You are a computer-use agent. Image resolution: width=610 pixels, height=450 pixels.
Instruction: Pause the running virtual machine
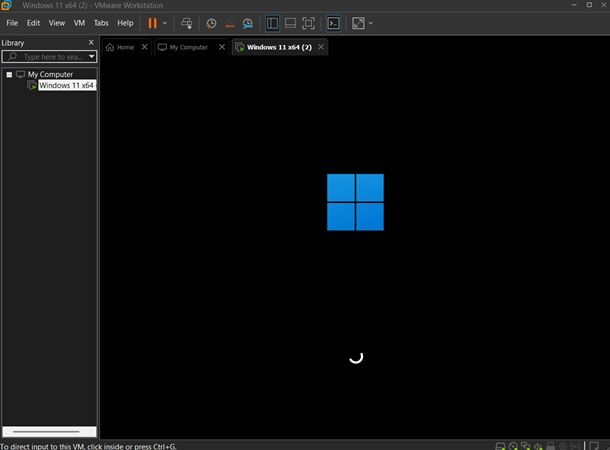(x=152, y=23)
